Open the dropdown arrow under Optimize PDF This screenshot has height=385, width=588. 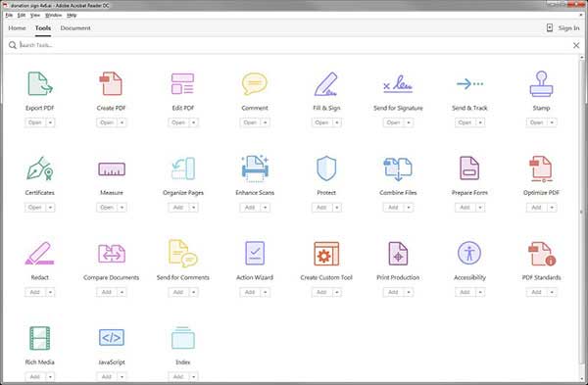coord(552,208)
